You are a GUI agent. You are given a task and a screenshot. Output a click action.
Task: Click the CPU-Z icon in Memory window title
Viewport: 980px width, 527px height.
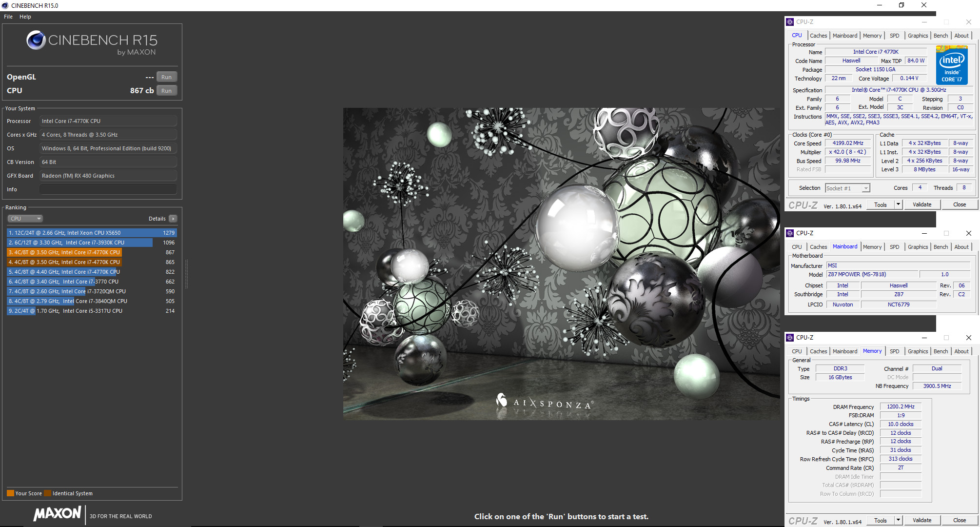click(x=790, y=338)
